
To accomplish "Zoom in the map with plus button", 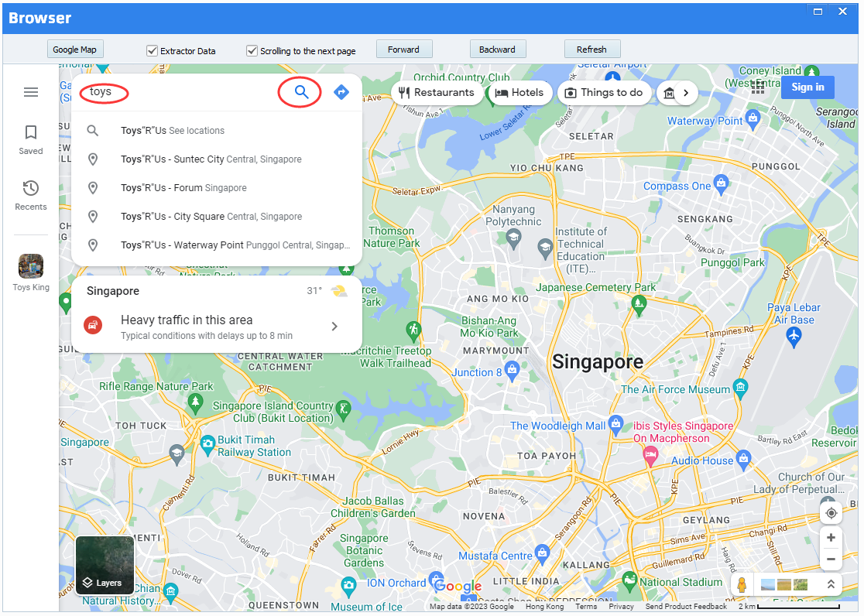I will click(x=831, y=538).
